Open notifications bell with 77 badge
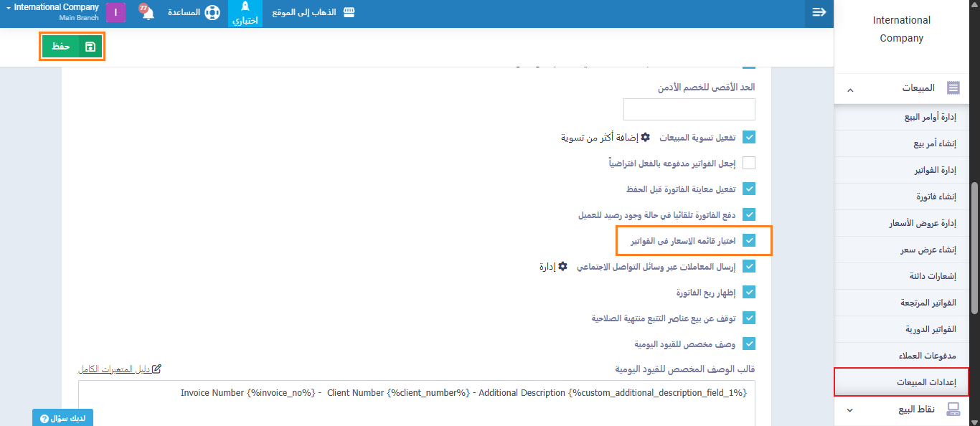This screenshot has width=980, height=426. (147, 12)
